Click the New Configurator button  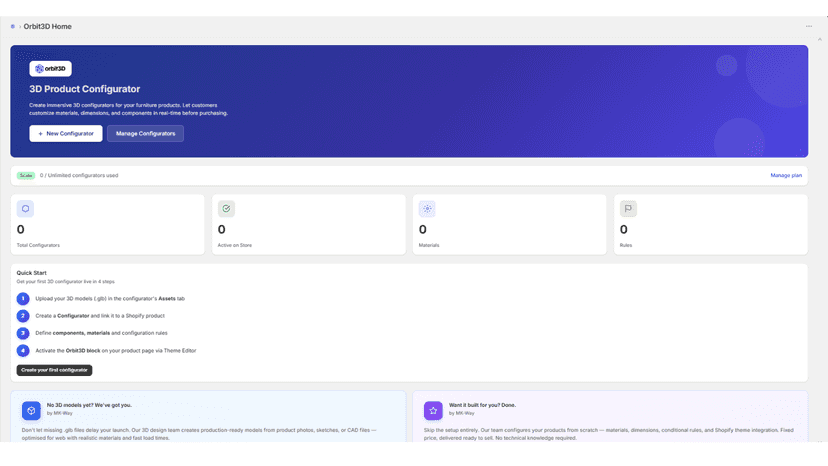coord(66,134)
